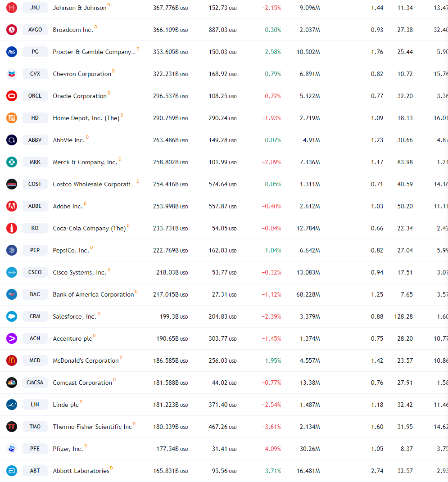Open the AVGO ticker badge
The image size is (448, 482).
[x=35, y=30]
